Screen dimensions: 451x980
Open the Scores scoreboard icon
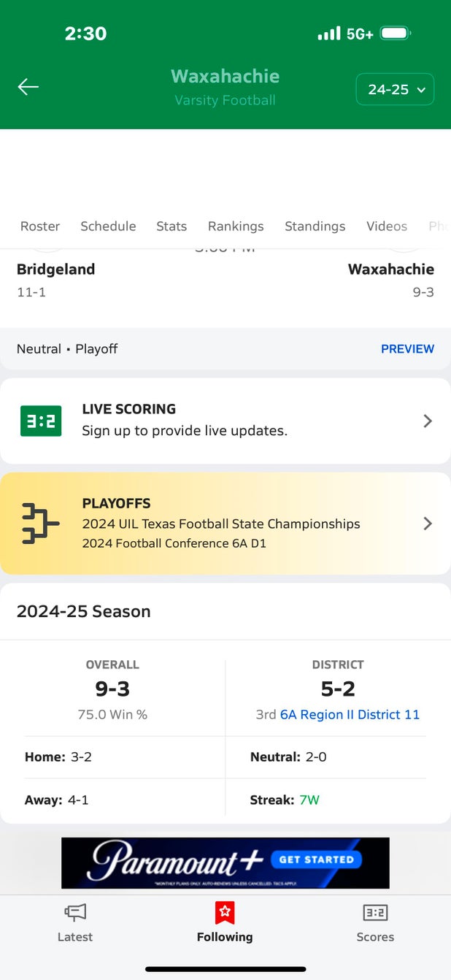point(375,912)
